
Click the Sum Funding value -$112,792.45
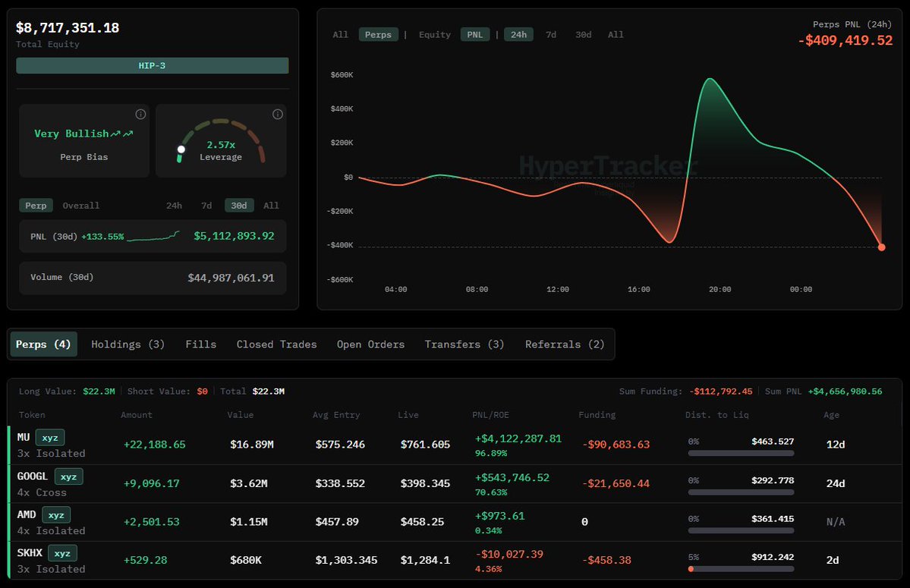[721, 391]
